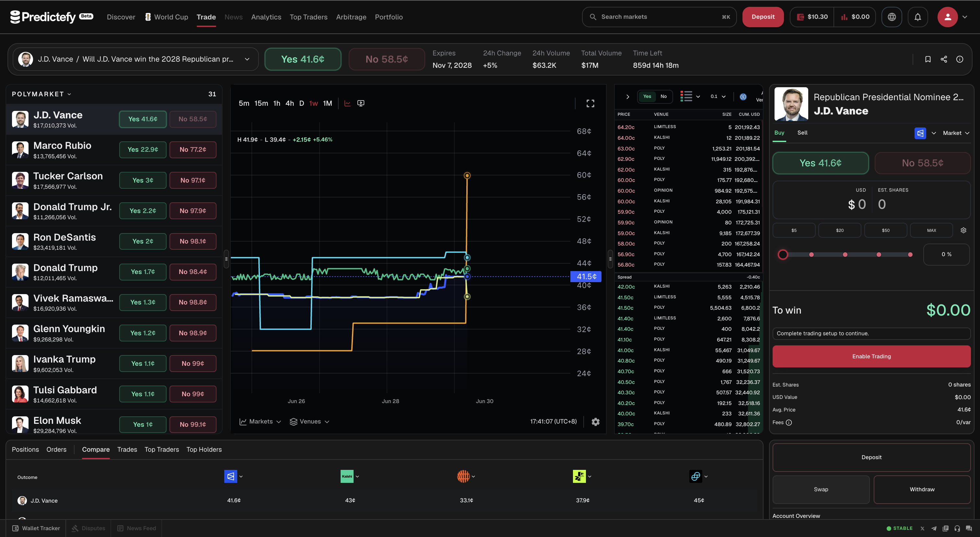Viewport: 980px width, 537px height.
Task: Open the J.D. Vance market selector dropdown
Action: (136, 59)
